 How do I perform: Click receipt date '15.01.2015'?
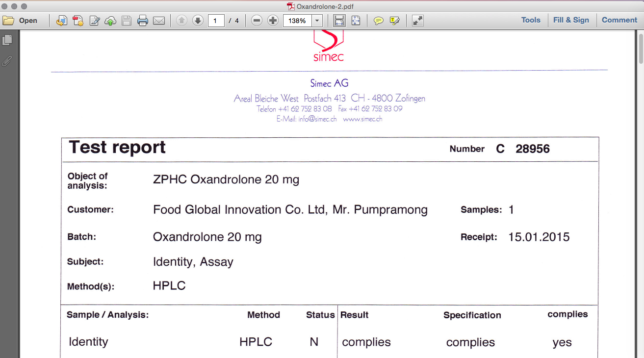(x=539, y=237)
